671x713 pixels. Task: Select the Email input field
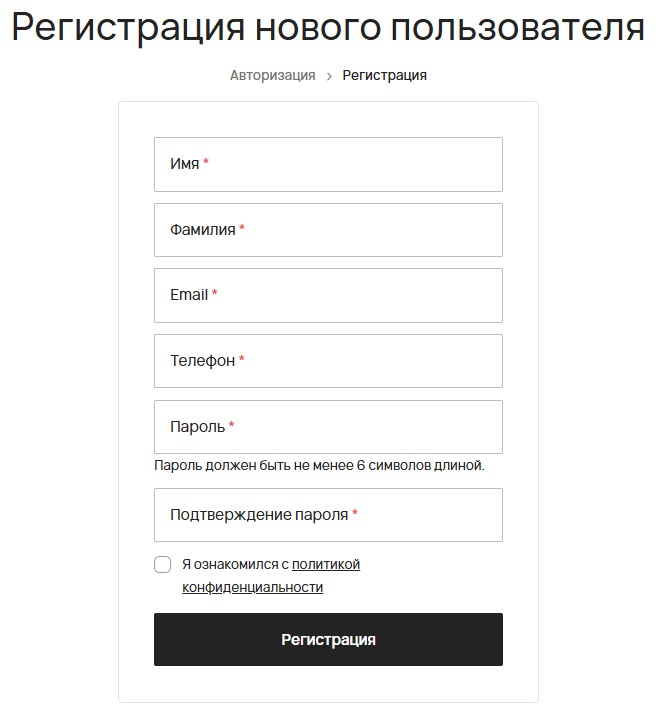tap(328, 295)
